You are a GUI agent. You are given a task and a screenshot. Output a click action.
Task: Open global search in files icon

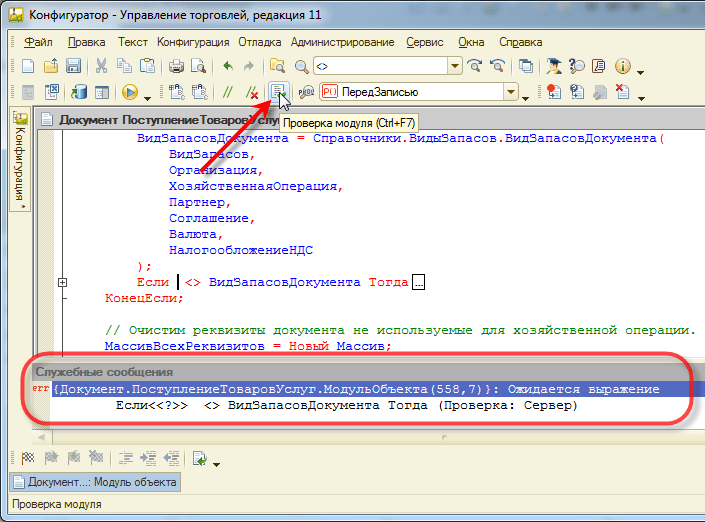click(277, 66)
